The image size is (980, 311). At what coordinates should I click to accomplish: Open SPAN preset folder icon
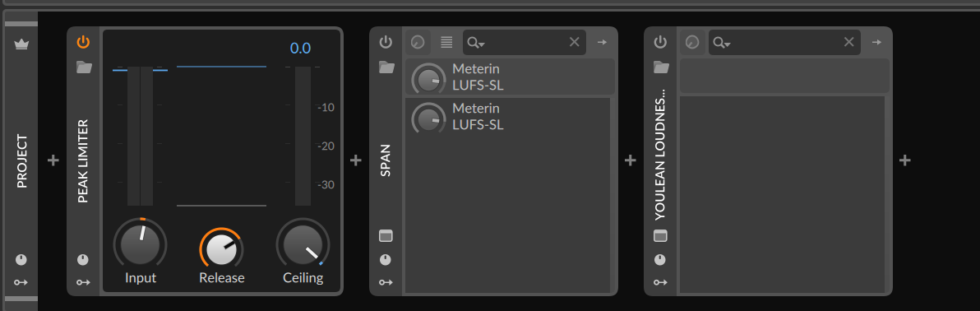(386, 67)
